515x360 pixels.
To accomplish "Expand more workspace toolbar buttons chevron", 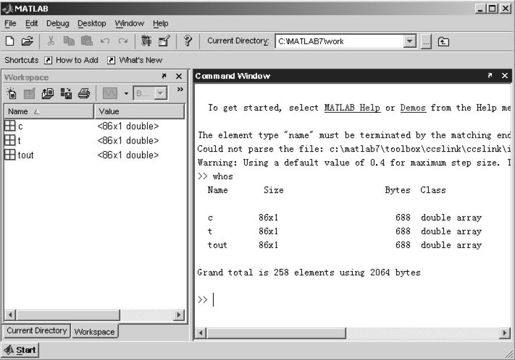I will (x=180, y=89).
